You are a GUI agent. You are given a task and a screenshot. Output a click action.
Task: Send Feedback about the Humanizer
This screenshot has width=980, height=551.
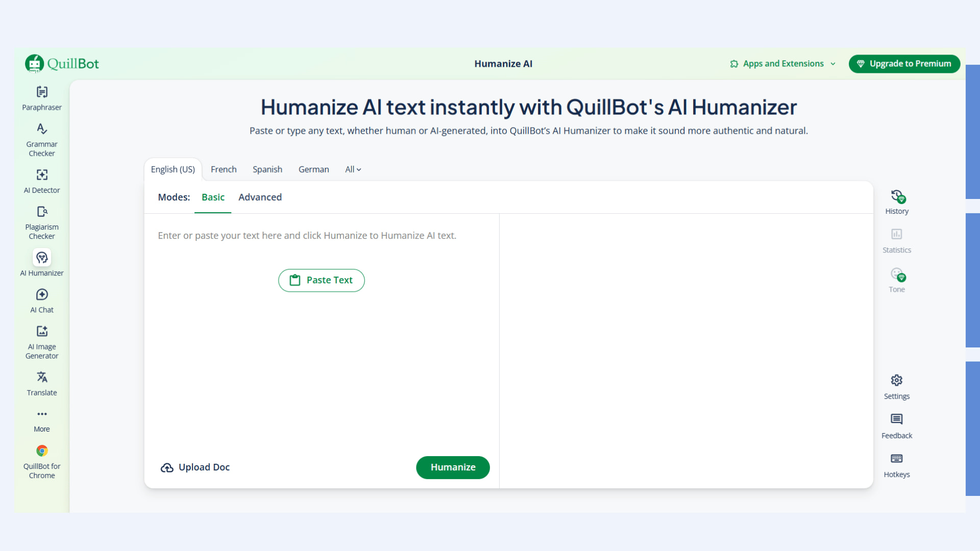pyautogui.click(x=897, y=425)
